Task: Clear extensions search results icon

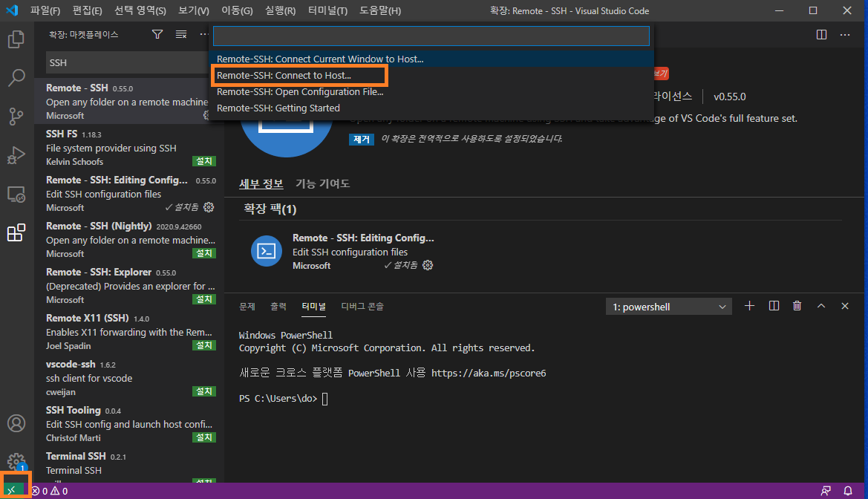Action: tap(181, 34)
